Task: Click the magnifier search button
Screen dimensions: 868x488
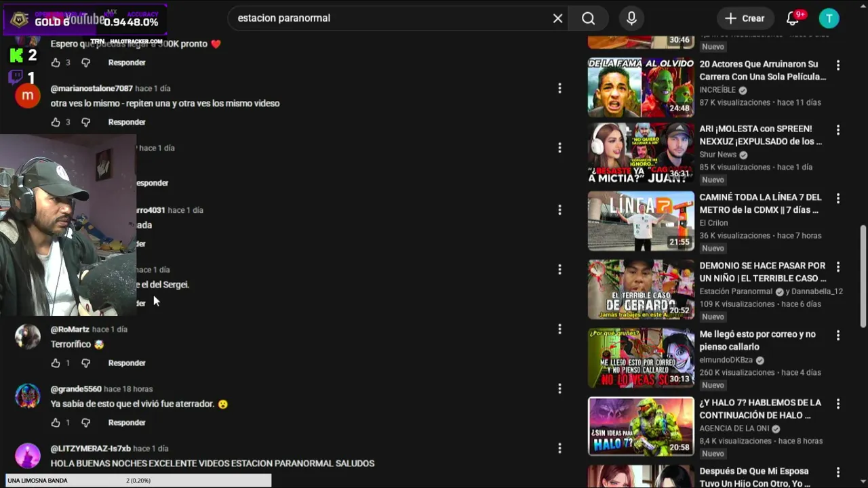Action: coord(589,18)
